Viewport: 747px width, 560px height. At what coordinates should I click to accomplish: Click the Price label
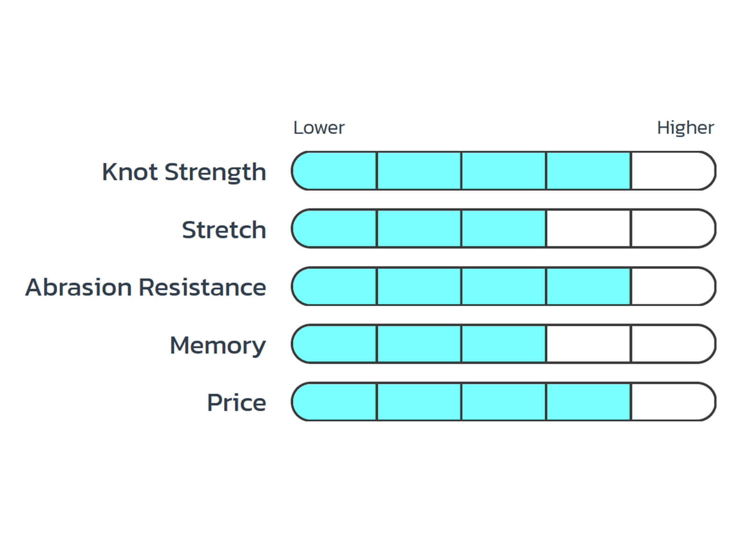coord(236,403)
